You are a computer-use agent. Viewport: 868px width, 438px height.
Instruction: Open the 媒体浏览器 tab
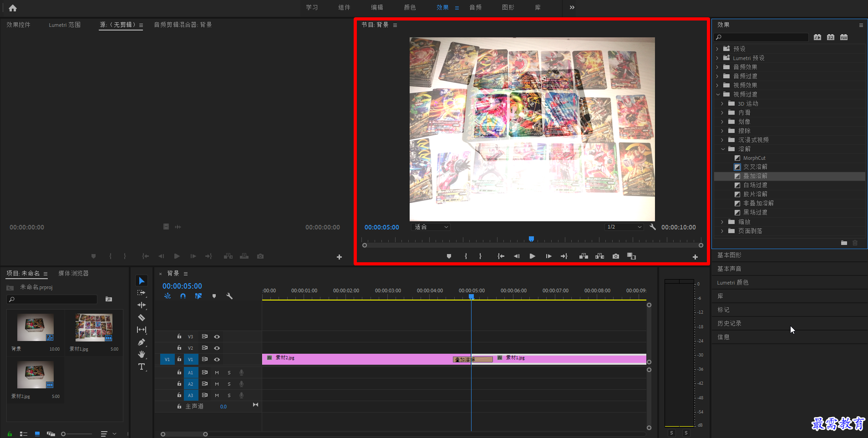[x=73, y=273]
